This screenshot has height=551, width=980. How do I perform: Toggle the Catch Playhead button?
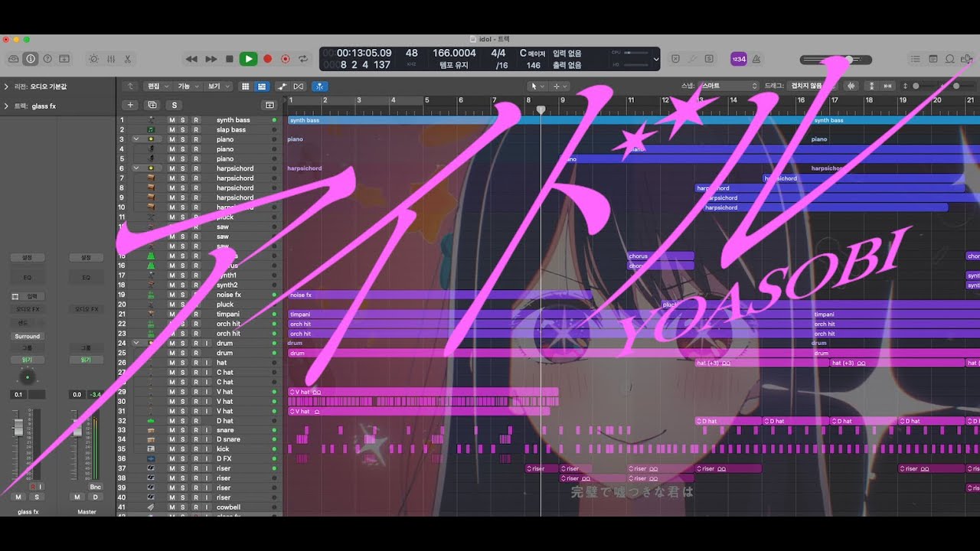pos(320,86)
